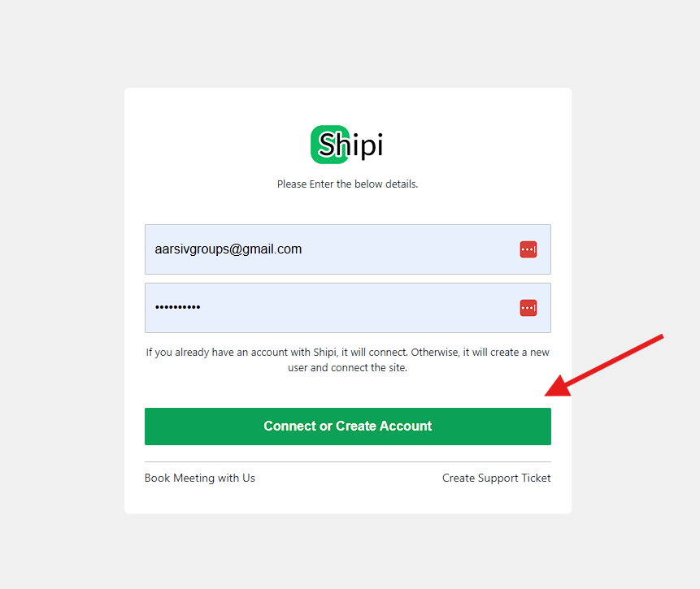
Task: Open the Book Meeting with Us link
Action: (199, 478)
